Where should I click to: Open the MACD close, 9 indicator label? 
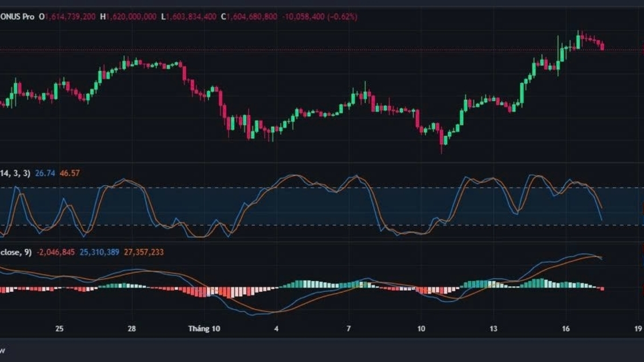click(x=16, y=252)
